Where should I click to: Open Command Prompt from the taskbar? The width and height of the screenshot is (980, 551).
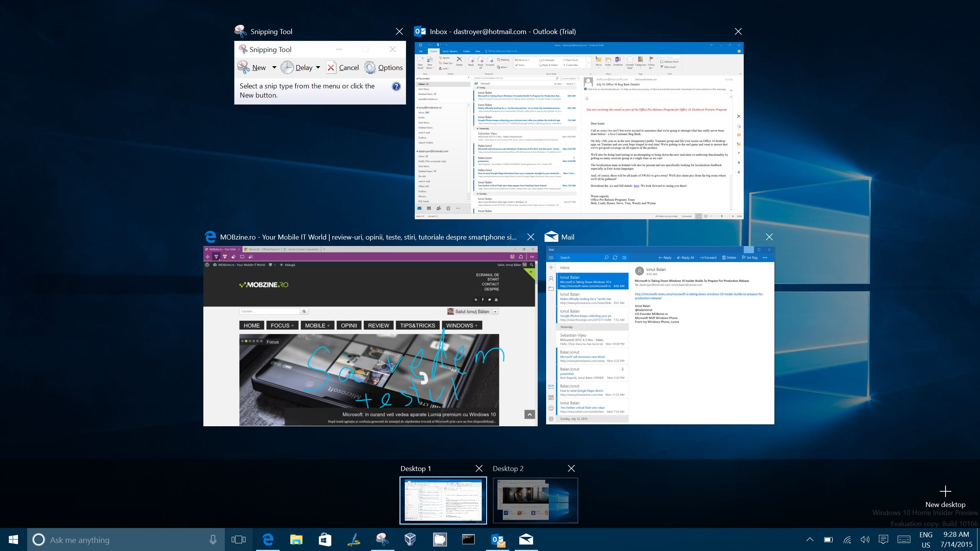click(468, 540)
